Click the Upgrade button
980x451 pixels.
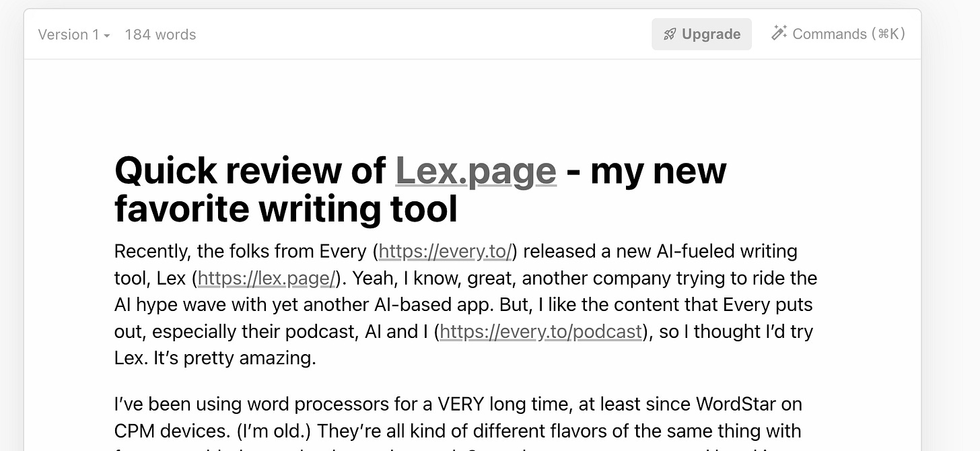[x=701, y=34]
